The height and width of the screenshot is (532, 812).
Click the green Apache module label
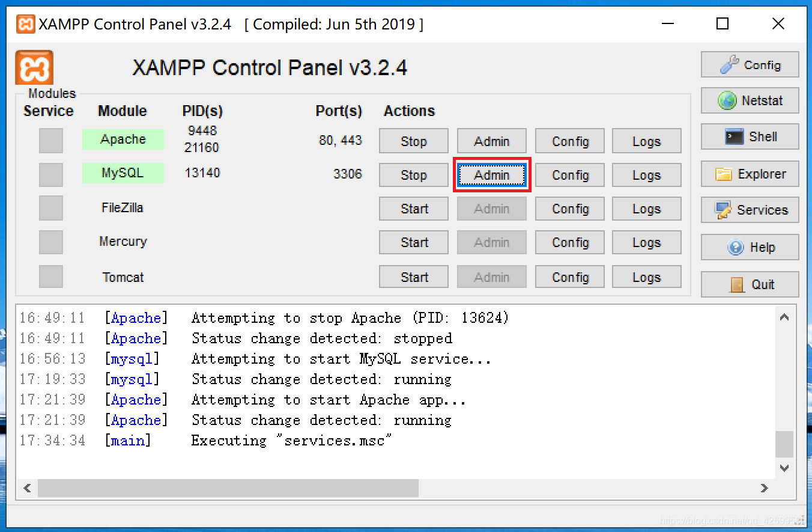123,139
